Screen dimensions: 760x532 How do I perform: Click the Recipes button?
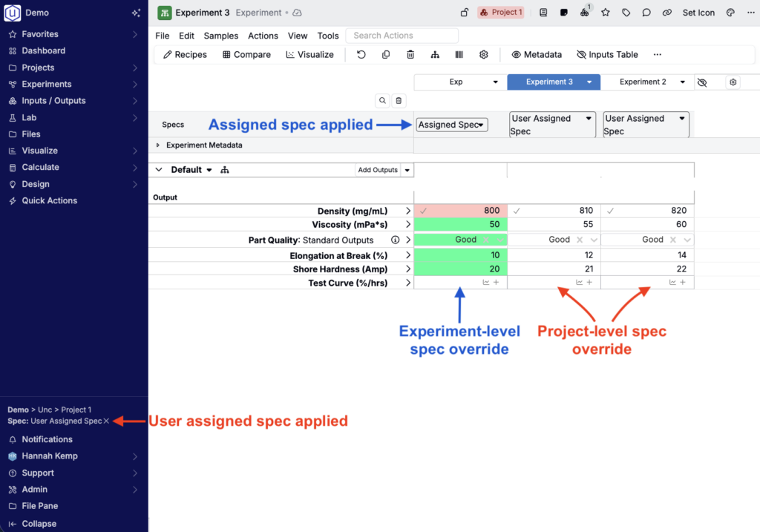click(186, 55)
